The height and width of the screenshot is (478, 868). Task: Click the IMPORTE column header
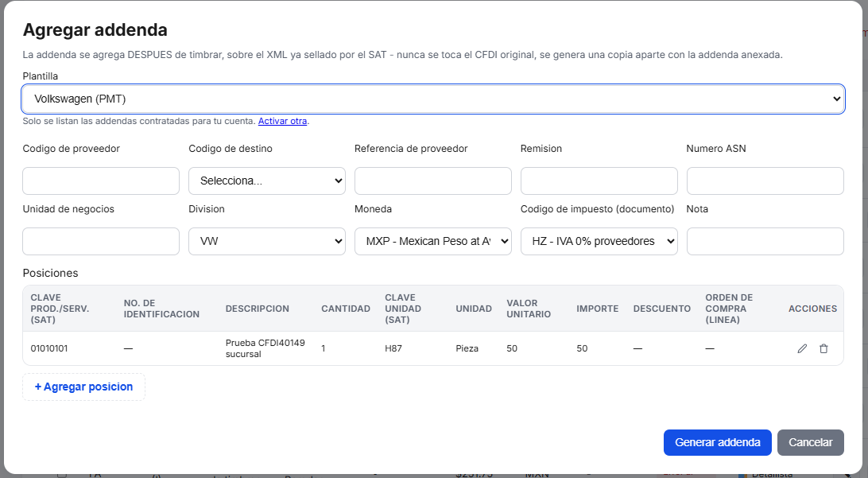pyautogui.click(x=597, y=309)
